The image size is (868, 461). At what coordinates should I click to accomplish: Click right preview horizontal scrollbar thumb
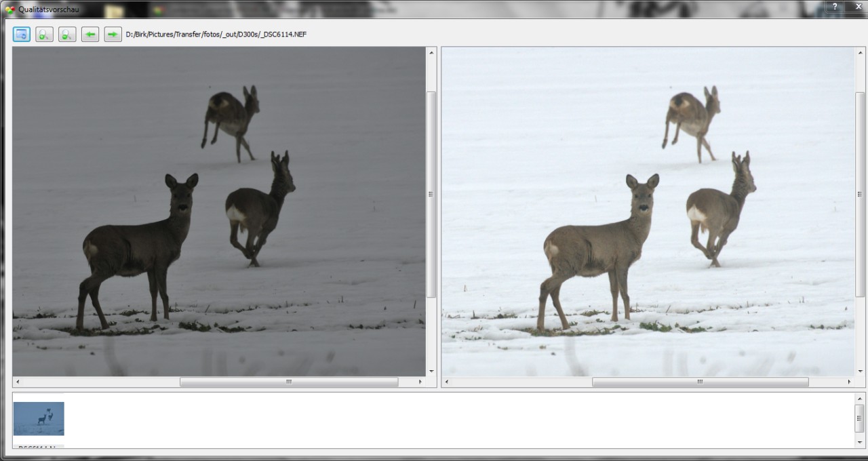coord(700,382)
